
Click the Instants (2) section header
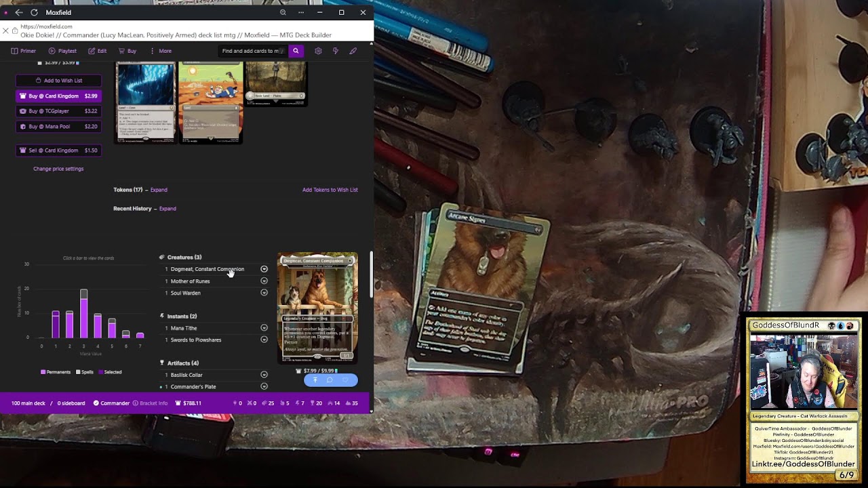click(182, 317)
